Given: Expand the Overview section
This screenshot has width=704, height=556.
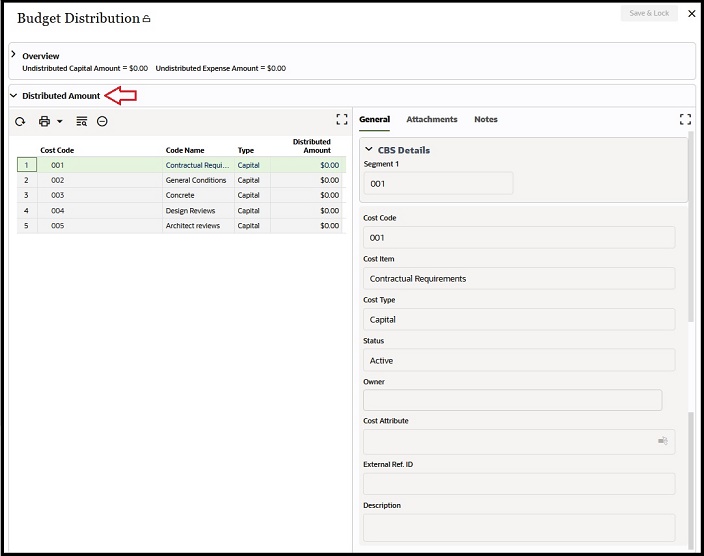Looking at the screenshot, I should click(x=13, y=54).
